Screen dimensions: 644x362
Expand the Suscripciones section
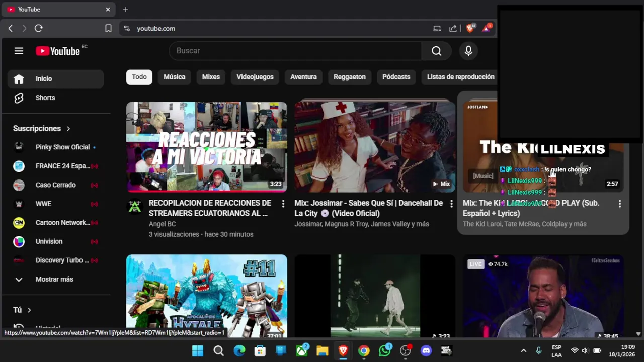[42, 128]
